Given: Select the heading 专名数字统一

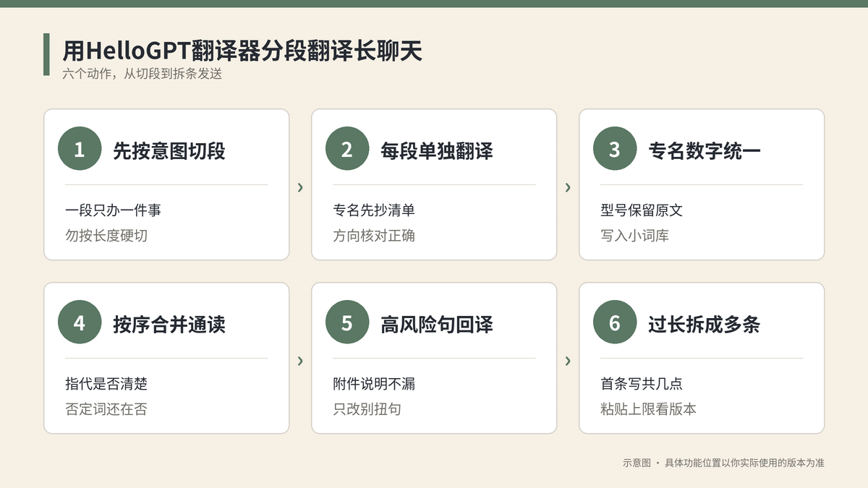Looking at the screenshot, I should pos(705,150).
